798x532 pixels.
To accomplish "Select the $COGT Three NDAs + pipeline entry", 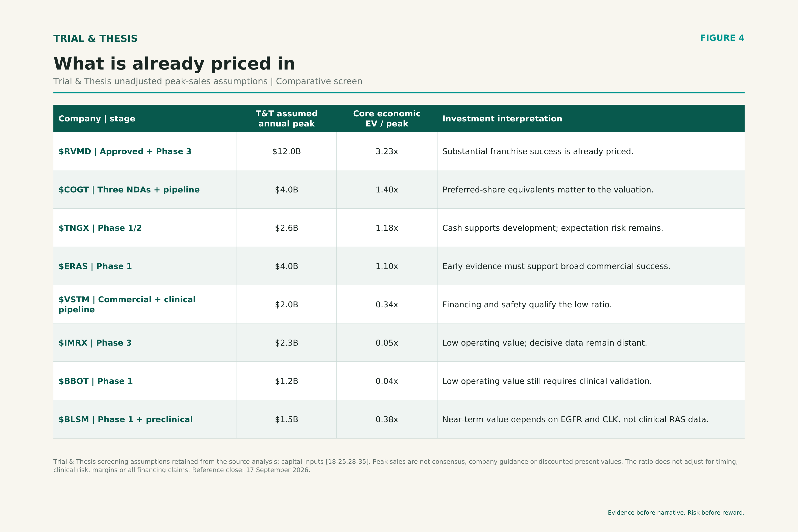I will (129, 190).
